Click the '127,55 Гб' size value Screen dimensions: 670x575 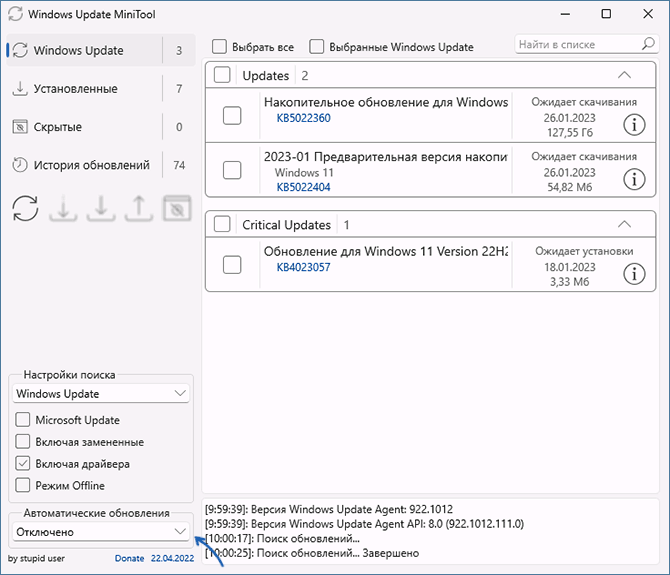click(570, 132)
